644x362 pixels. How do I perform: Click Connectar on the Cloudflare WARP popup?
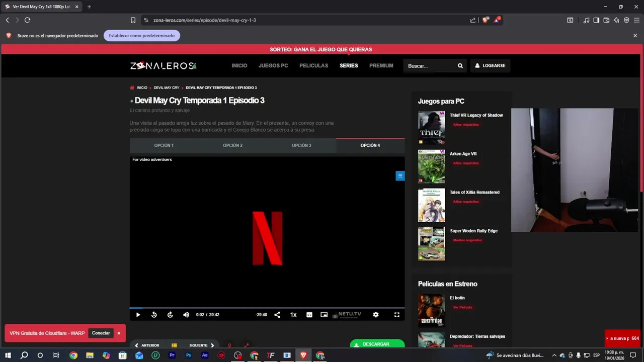click(x=101, y=333)
